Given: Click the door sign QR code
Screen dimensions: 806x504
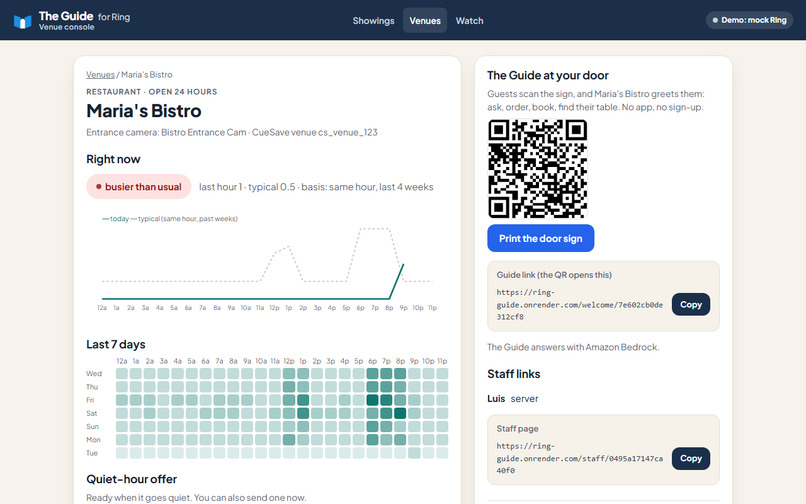Looking at the screenshot, I should (537, 169).
